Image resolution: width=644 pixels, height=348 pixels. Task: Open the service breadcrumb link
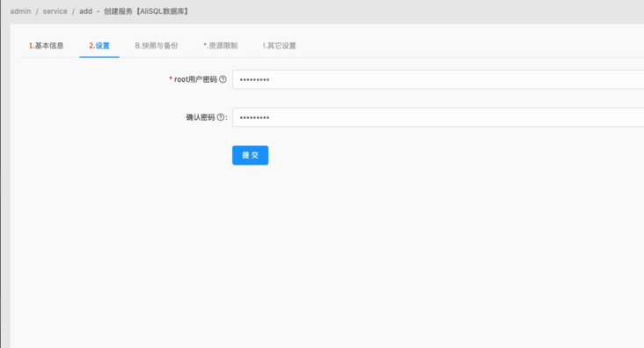tap(55, 11)
